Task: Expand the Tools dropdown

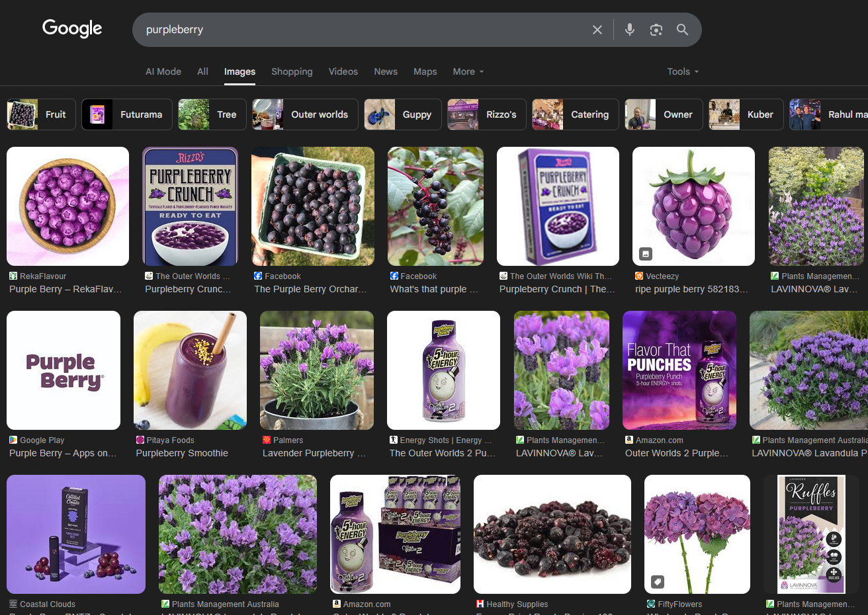Action: [x=683, y=71]
